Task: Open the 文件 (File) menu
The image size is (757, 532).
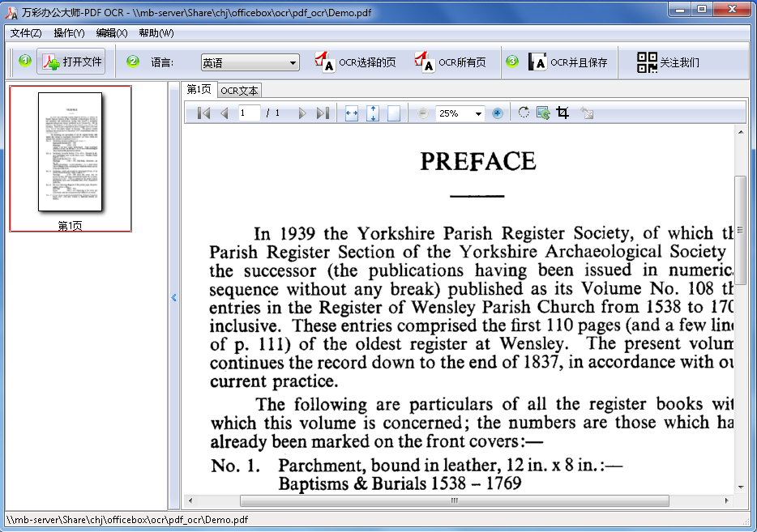Action: pyautogui.click(x=26, y=33)
